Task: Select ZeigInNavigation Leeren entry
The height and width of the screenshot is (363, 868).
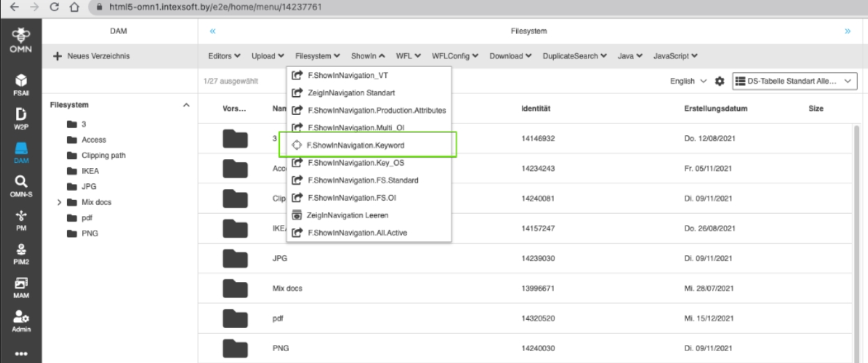Action: (369, 215)
